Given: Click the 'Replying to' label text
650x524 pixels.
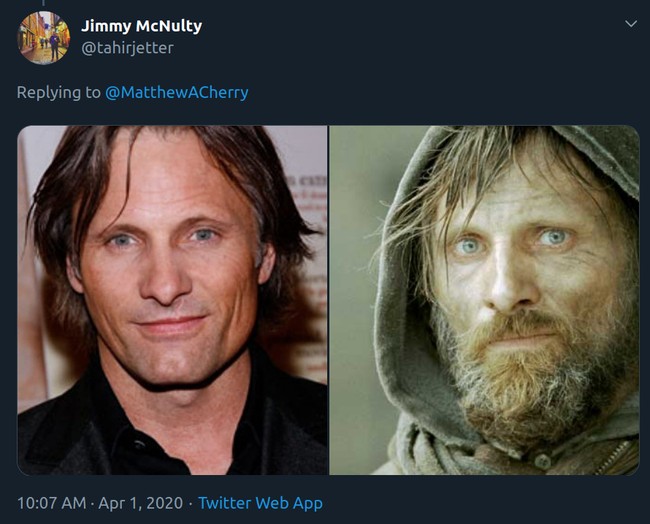Looking at the screenshot, I should tap(58, 92).
